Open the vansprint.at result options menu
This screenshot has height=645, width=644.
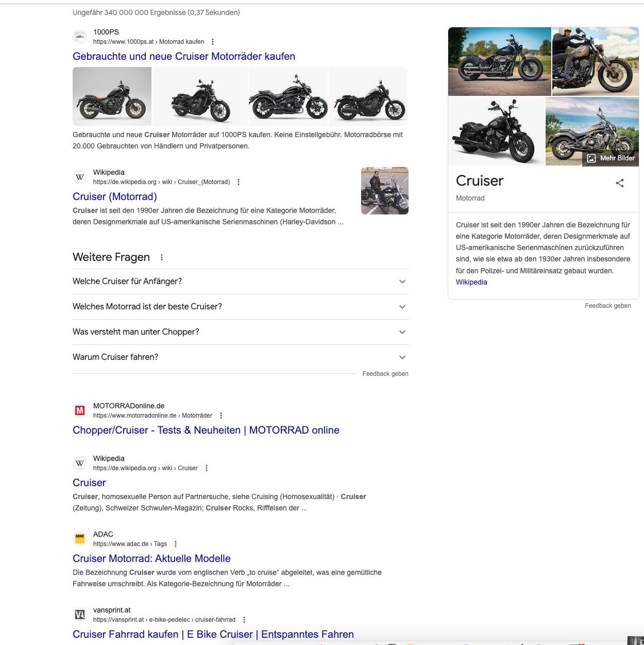[244, 620]
